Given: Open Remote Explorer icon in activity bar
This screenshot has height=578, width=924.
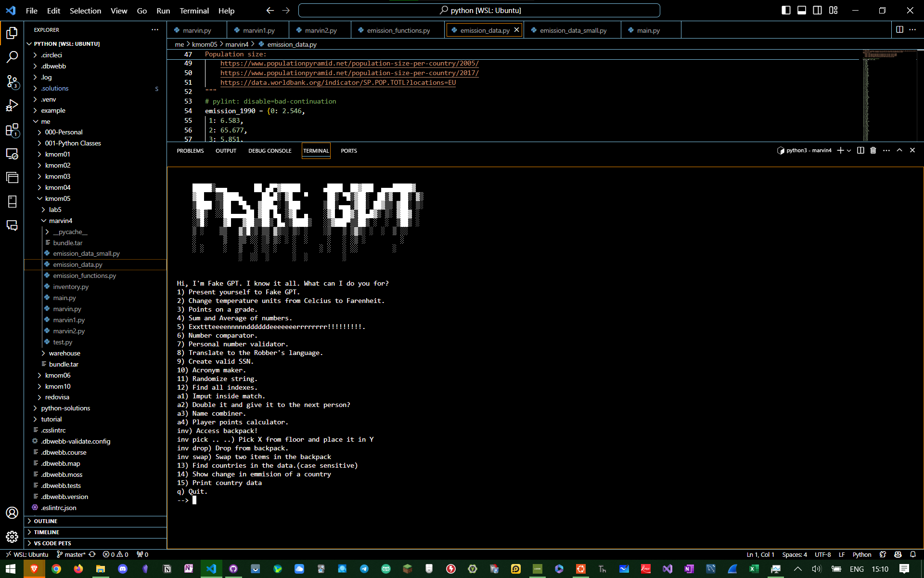Looking at the screenshot, I should tap(12, 154).
